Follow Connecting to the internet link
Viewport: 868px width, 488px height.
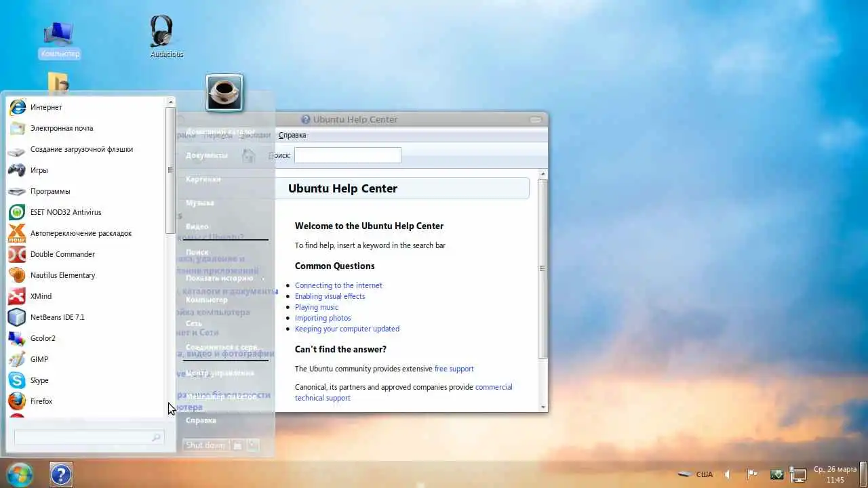point(338,285)
